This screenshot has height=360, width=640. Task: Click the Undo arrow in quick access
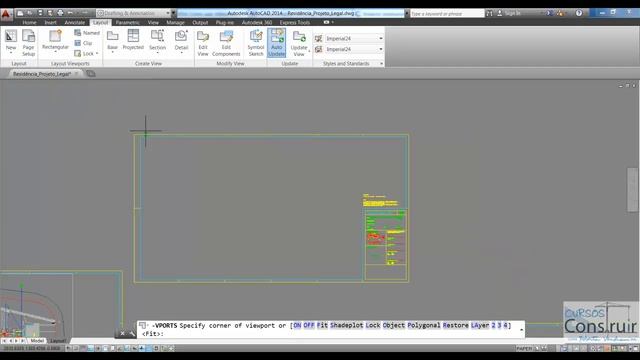click(70, 13)
